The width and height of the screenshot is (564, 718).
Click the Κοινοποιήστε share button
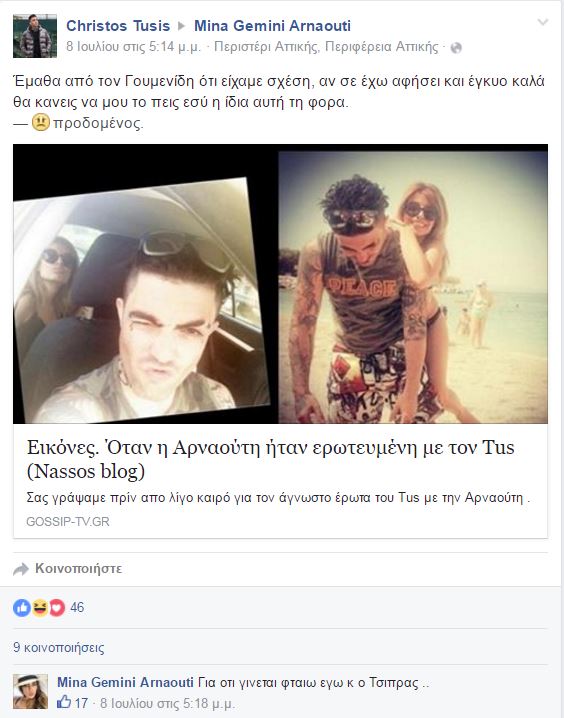point(79,569)
